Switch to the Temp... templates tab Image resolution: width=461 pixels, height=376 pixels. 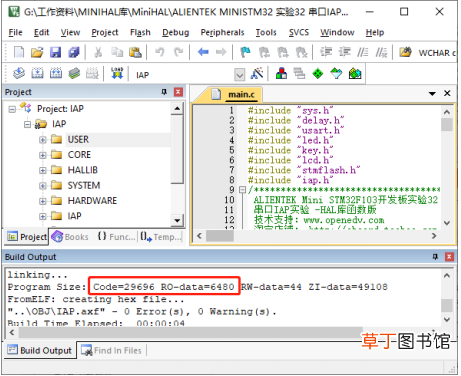(161, 237)
